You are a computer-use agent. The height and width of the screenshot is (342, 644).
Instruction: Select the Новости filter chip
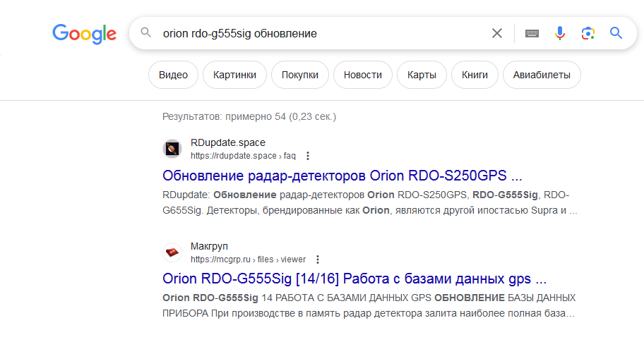coord(363,75)
